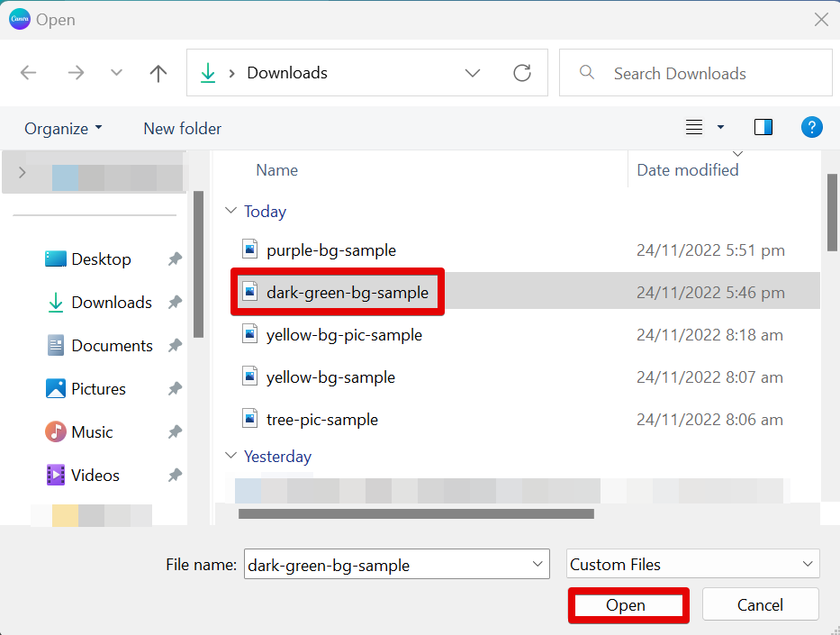
Task: Expand the address bar history dropdown
Action: coord(473,73)
